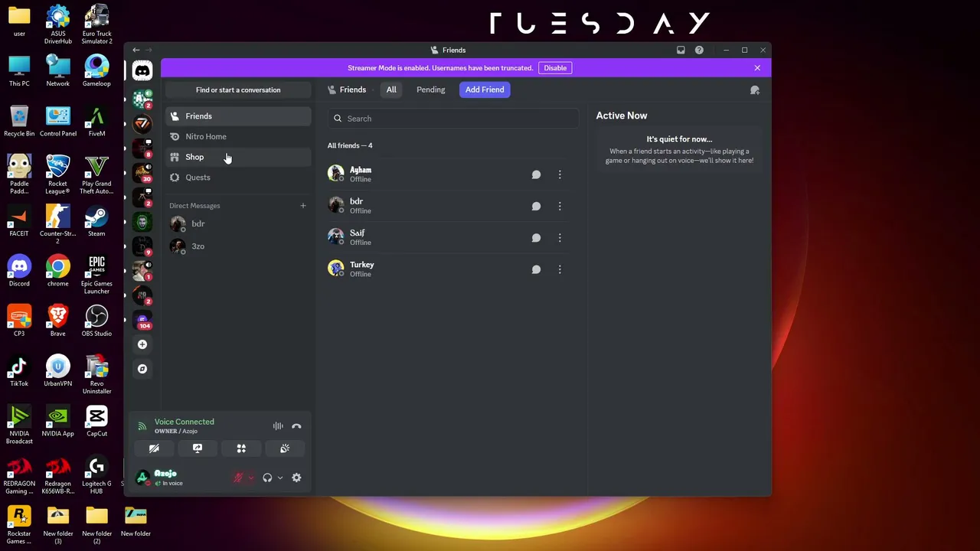
Task: Select the Rocket League desktop icon
Action: (58, 174)
